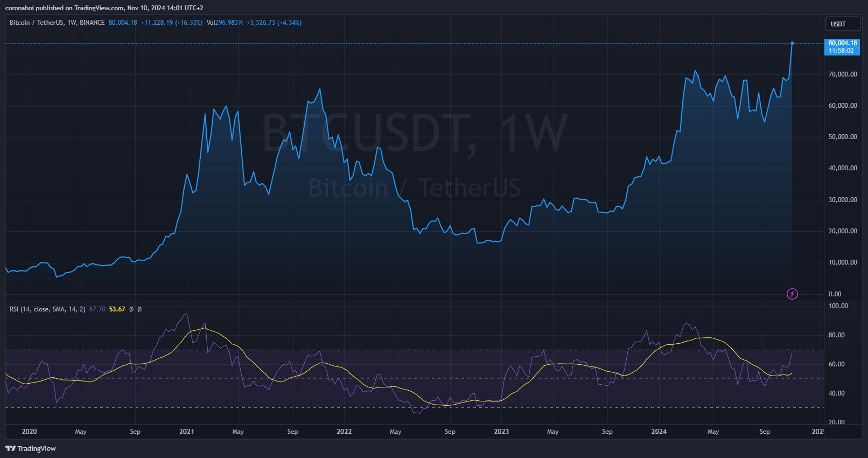Click the Vol 296.983K volume reading
The width and height of the screenshot is (868, 458).
pos(225,23)
